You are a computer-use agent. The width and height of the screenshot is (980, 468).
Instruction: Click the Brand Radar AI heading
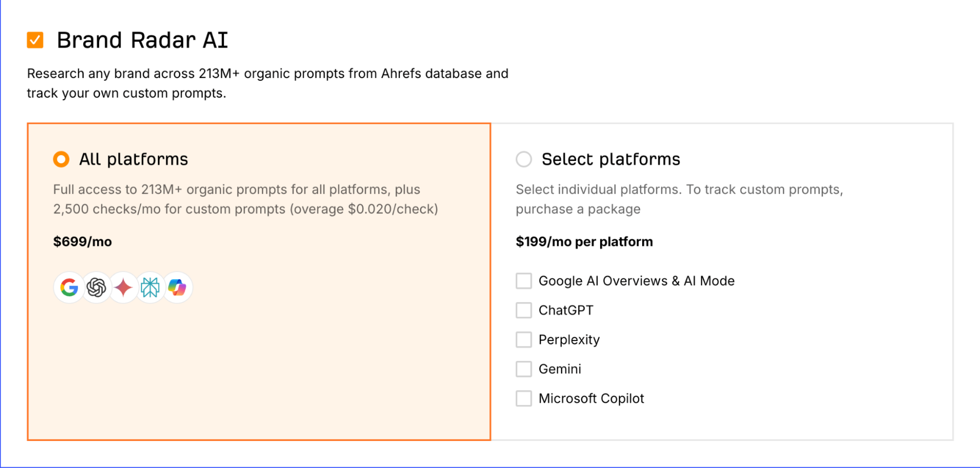[143, 40]
